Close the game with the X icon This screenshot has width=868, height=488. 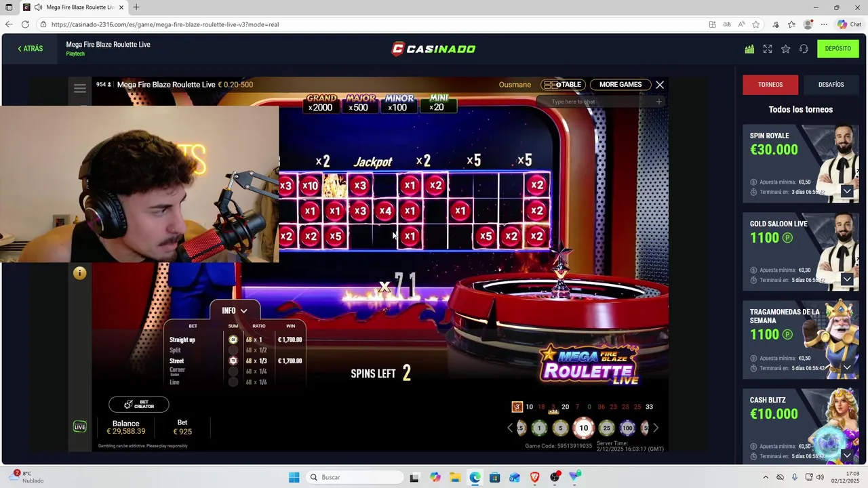660,85
